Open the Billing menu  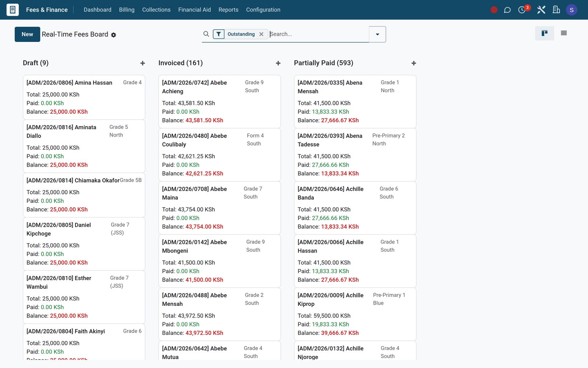click(x=127, y=10)
